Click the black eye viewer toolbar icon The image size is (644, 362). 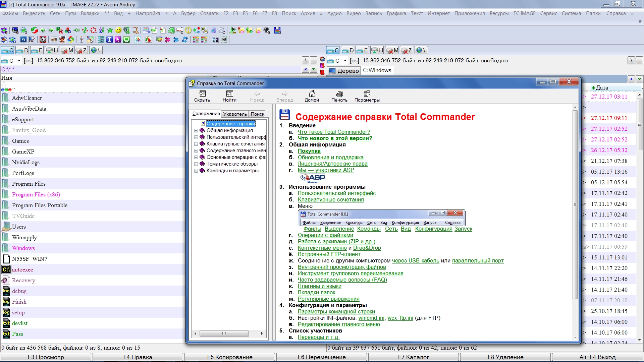tap(267, 31)
